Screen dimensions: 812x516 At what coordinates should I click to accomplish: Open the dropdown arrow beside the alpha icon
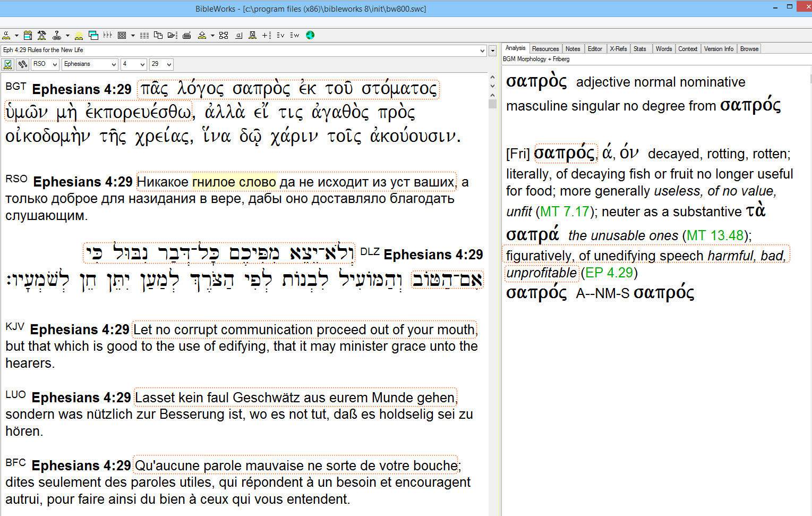(16, 36)
